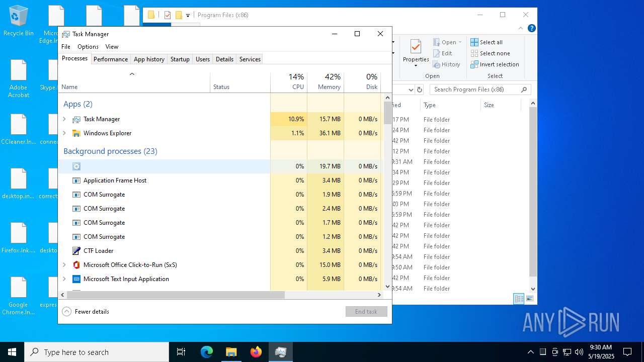Switch to the App history tab
Screen dimensions: 644x362
point(149,59)
